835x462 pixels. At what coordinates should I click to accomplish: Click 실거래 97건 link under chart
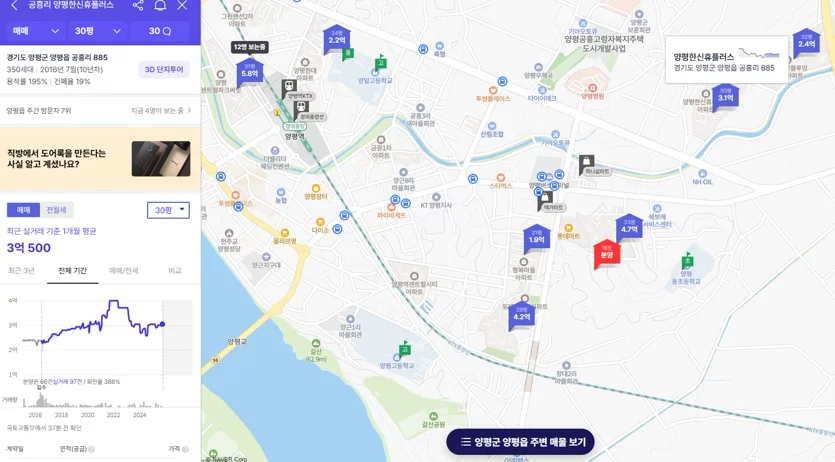67,382
